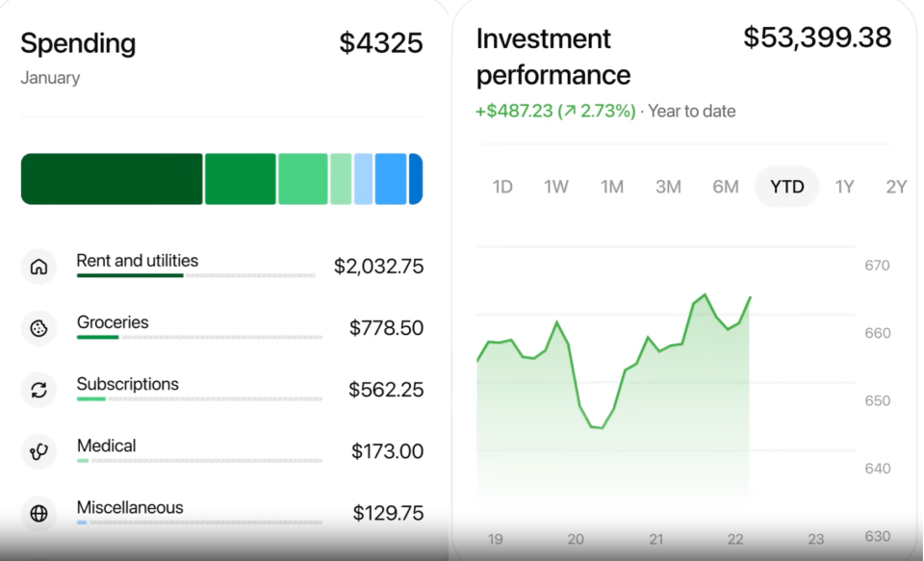
Task: Click the January month label
Action: [50, 78]
